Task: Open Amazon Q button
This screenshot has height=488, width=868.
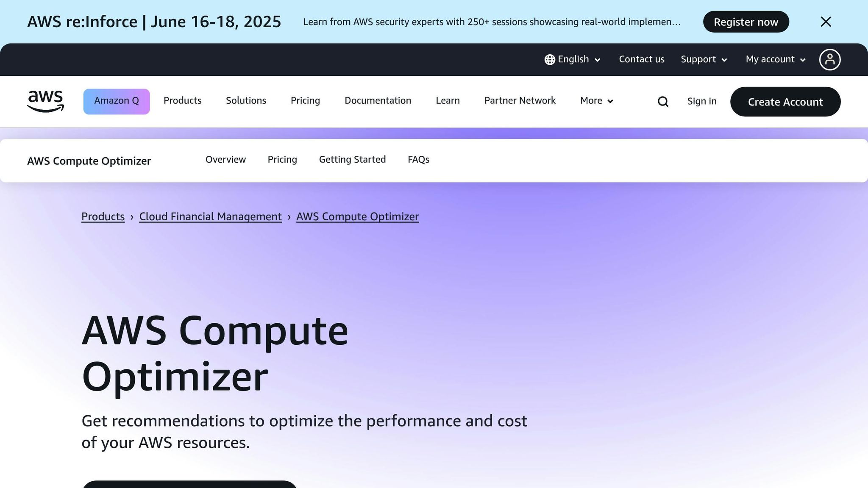Action: [117, 101]
